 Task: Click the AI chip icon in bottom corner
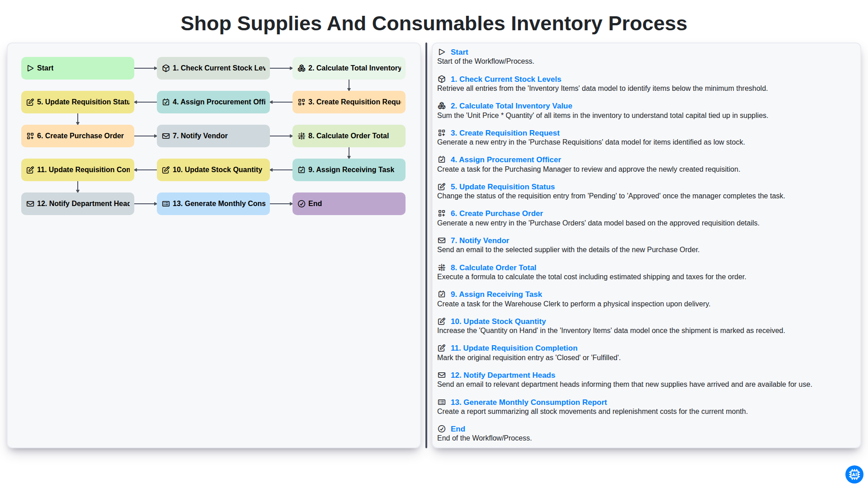[854, 474]
